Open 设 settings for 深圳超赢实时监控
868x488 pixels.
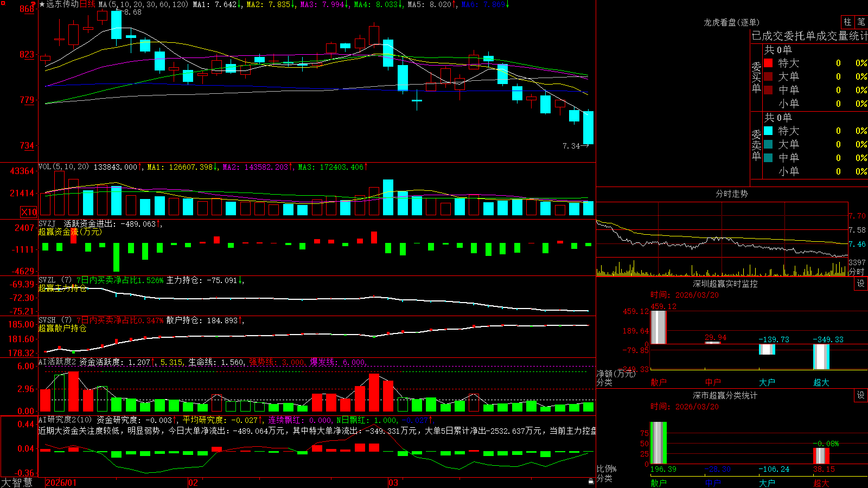(861, 284)
